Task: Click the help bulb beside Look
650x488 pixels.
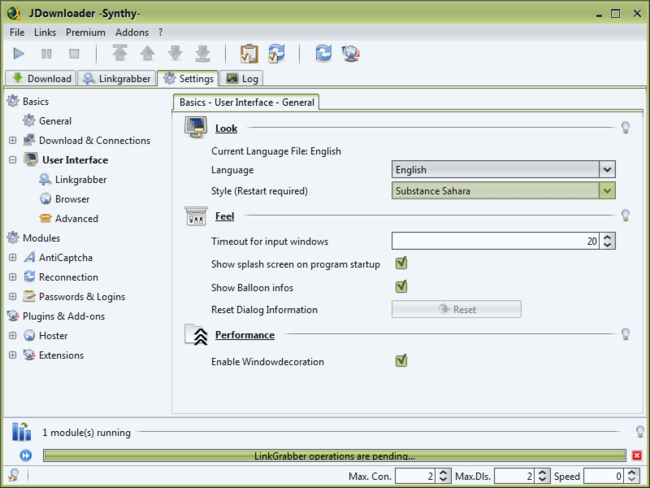Action: click(x=626, y=127)
